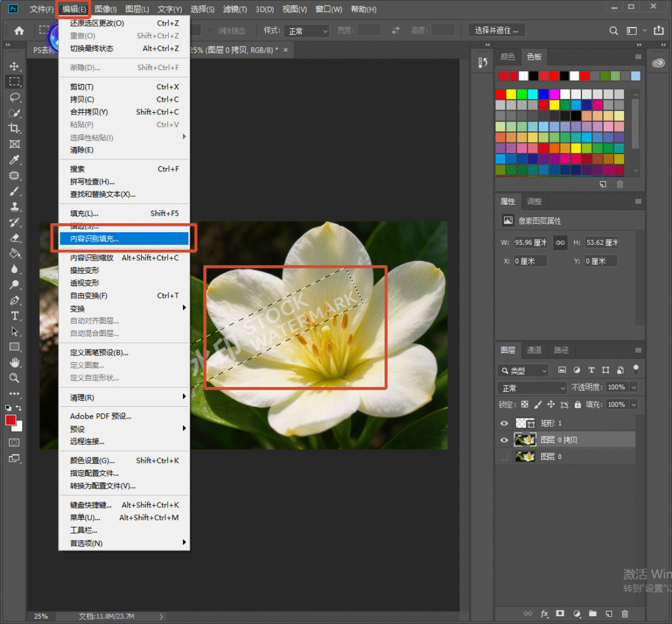This screenshot has width=672, height=624.
Task: Select the Clone Stamp tool
Action: click(14, 207)
